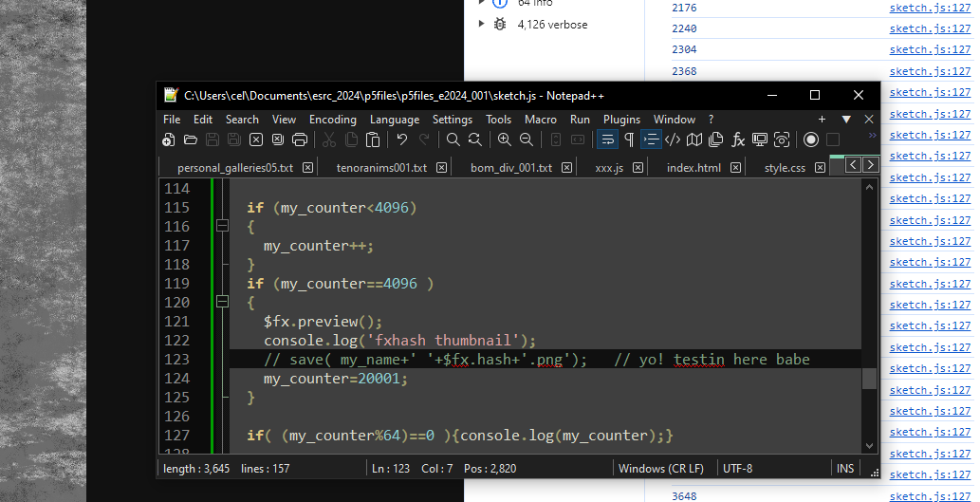Open the Encoding menu

click(x=332, y=120)
